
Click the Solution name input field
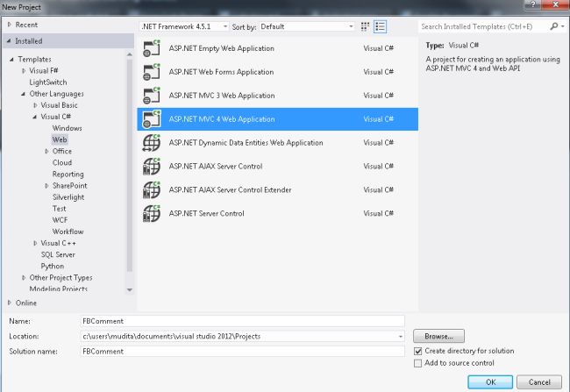pyautogui.click(x=242, y=352)
